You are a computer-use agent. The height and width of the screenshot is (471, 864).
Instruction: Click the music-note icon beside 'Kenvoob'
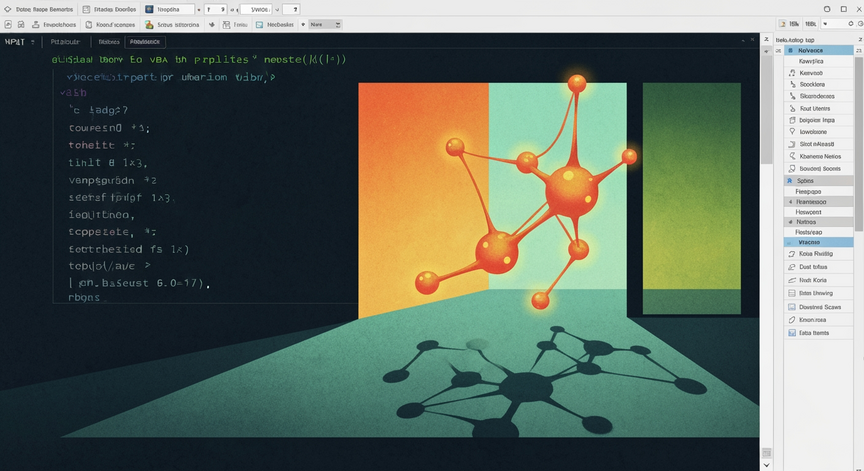pos(792,73)
